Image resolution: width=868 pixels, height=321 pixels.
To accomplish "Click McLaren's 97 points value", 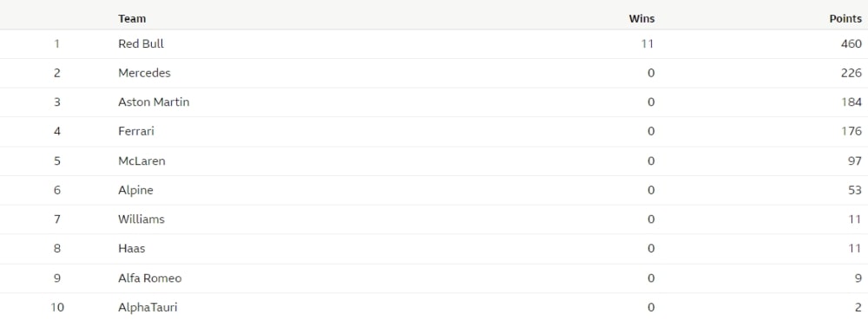I will (x=855, y=161).
